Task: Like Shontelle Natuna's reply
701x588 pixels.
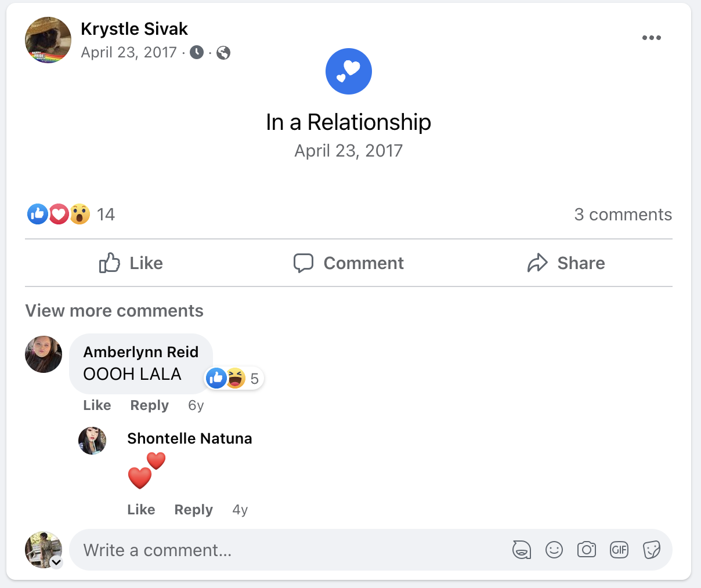Action: pos(141,510)
